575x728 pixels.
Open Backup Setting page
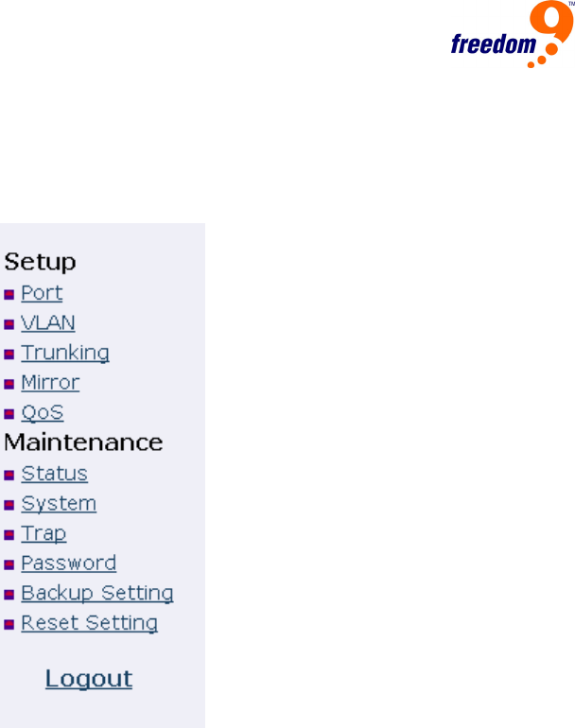pos(97,594)
